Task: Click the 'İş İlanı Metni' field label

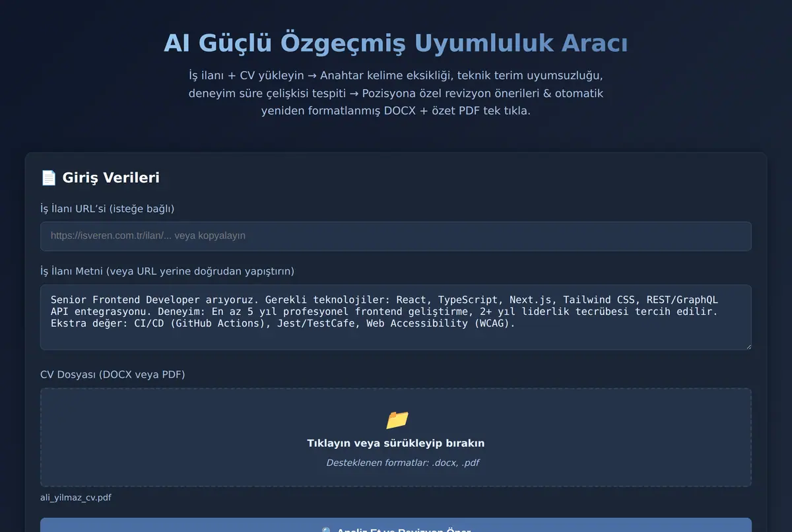Action: 167,271
